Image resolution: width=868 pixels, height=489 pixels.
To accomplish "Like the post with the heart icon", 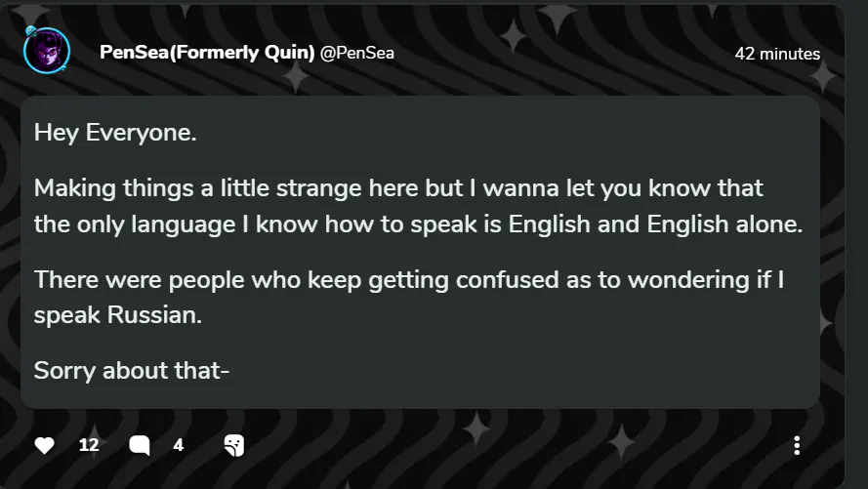I will [44, 446].
